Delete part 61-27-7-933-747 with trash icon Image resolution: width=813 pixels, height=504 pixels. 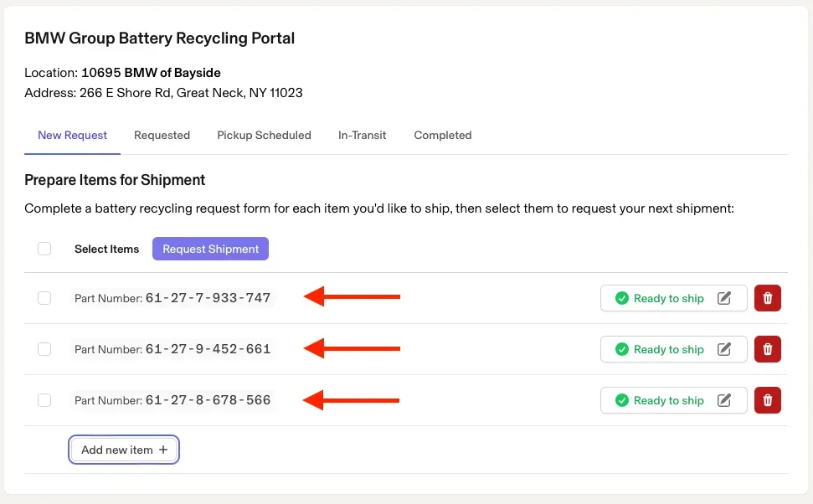768,298
